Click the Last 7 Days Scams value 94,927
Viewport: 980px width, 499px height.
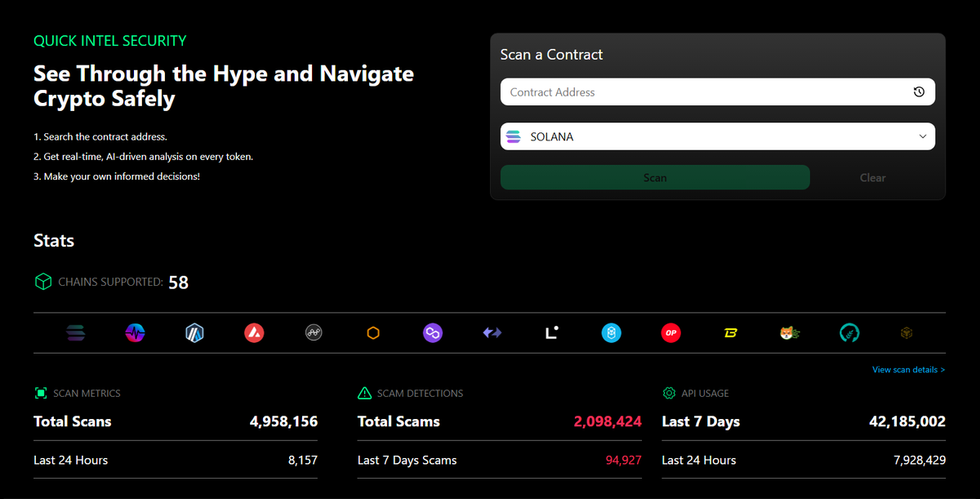pos(624,461)
